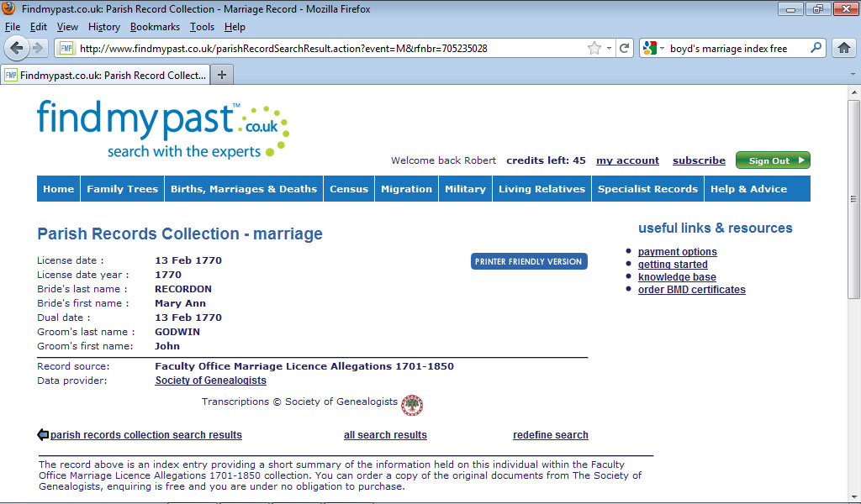Click the FMP site icon in address bar
The height and width of the screenshot is (504, 861).
click(x=66, y=48)
